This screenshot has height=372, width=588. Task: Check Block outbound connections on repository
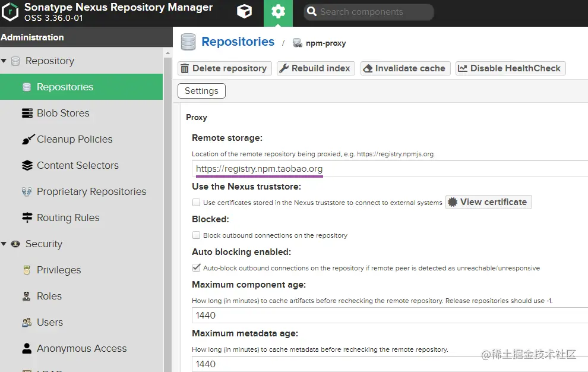tap(196, 235)
